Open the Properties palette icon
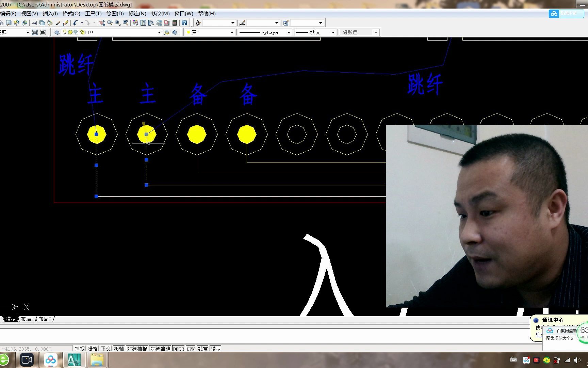The image size is (588, 368). pyautogui.click(x=135, y=23)
